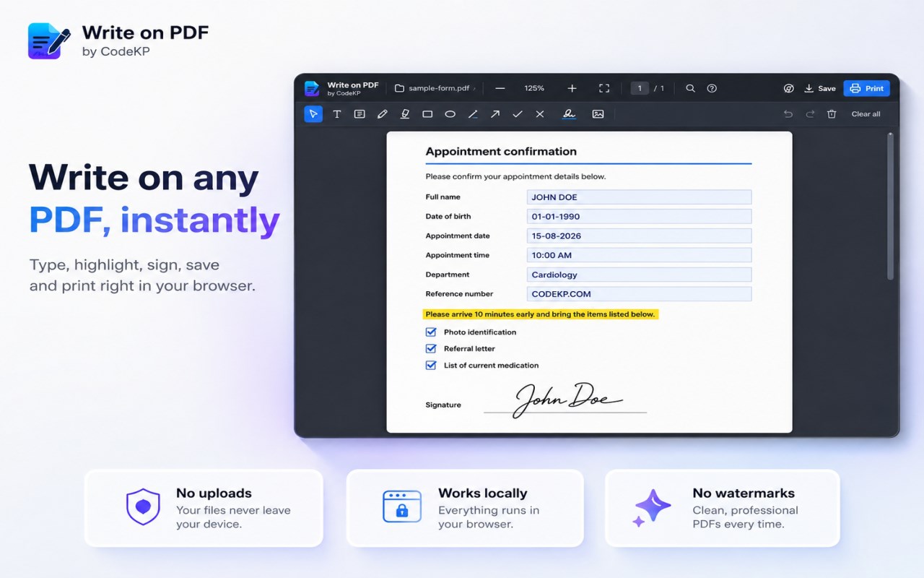Image resolution: width=924 pixels, height=578 pixels.
Task: Click the yellow highlighted arrival notice text
Action: point(540,314)
